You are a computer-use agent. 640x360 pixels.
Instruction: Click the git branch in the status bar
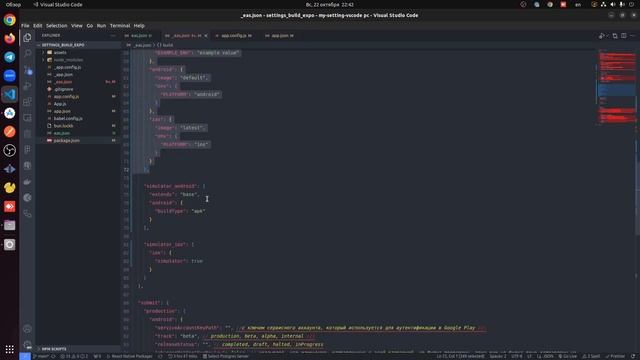(x=41, y=356)
